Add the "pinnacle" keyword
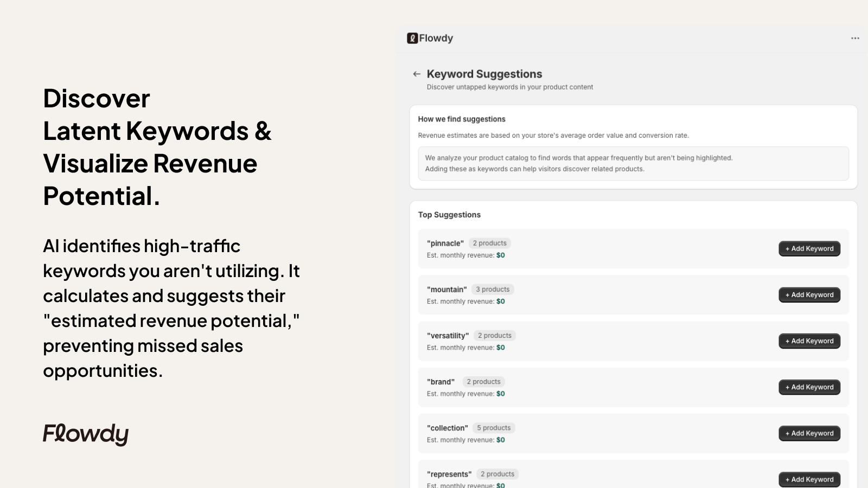868x488 pixels. [x=809, y=249]
